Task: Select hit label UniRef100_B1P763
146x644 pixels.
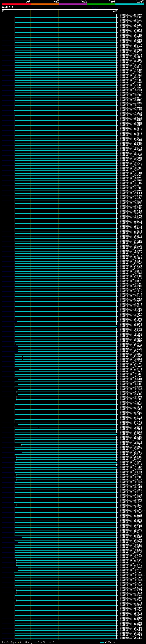Action: (x=131, y=347)
